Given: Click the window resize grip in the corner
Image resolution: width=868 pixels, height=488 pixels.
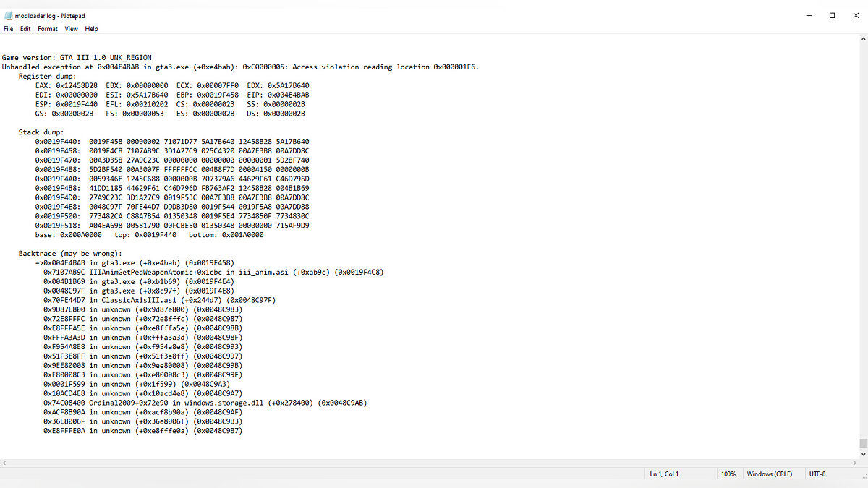Looking at the screenshot, I should click(862, 482).
